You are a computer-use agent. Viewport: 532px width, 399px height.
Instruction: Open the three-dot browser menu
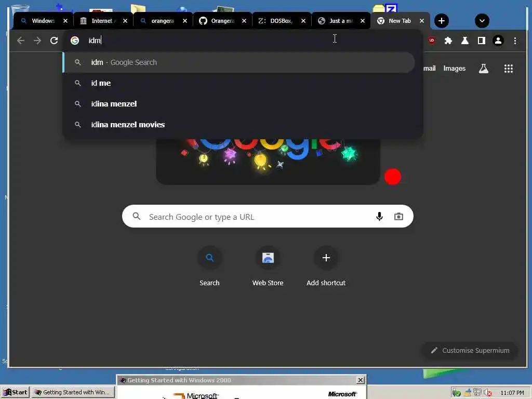[515, 41]
